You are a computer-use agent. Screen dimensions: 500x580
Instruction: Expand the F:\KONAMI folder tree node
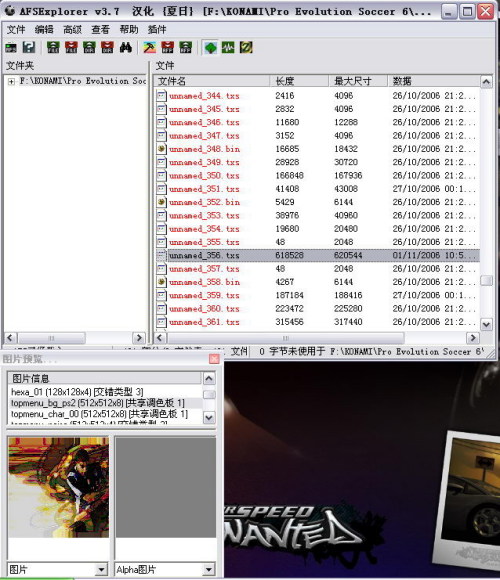(x=11, y=81)
